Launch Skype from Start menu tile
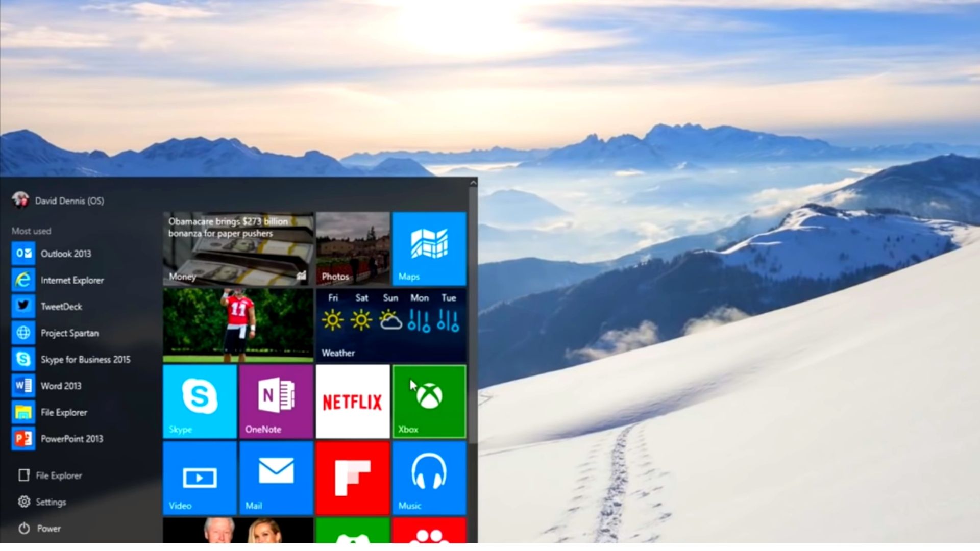This screenshot has height=551, width=980. [200, 400]
